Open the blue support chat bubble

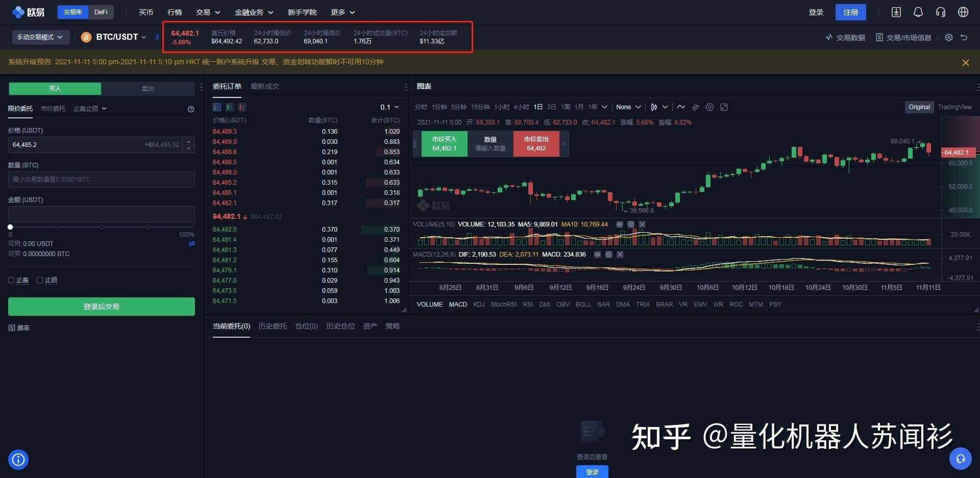(x=960, y=459)
